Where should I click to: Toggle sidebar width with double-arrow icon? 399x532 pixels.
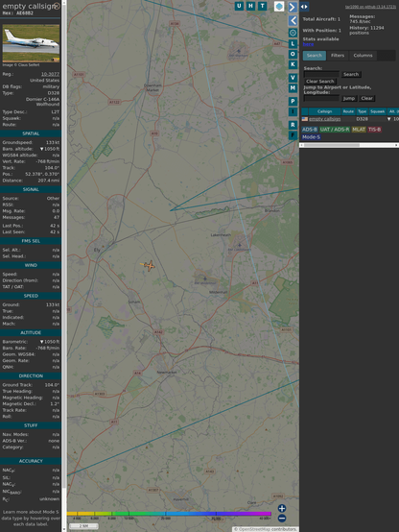coord(304,7)
